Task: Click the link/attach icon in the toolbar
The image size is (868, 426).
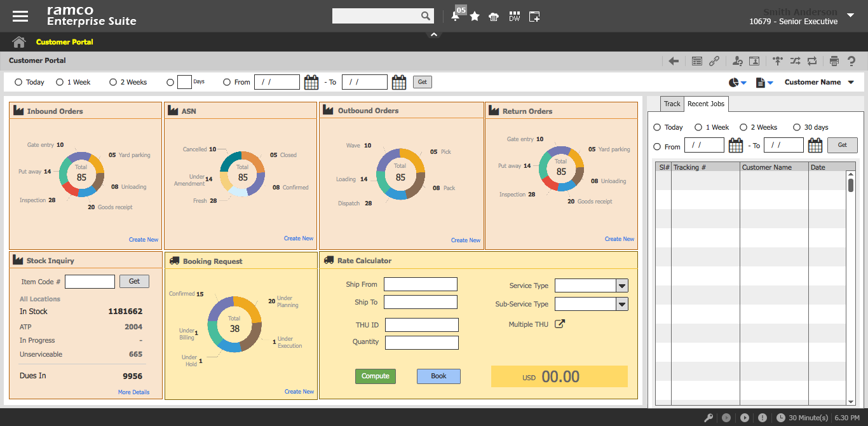Action: pos(714,60)
